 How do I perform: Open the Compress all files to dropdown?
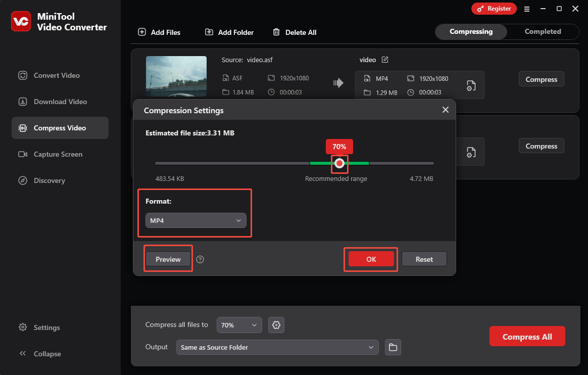pos(239,325)
